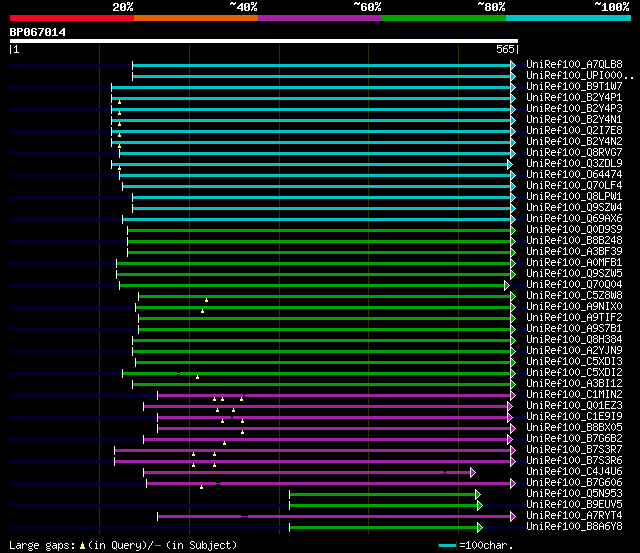Open the short hit UniRef100_C4J4U6
Screen dimensions: 640x553
574,472
